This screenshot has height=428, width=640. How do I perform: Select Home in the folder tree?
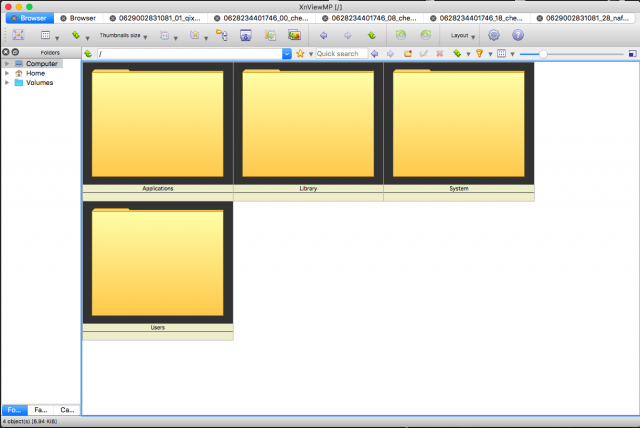pyautogui.click(x=35, y=73)
